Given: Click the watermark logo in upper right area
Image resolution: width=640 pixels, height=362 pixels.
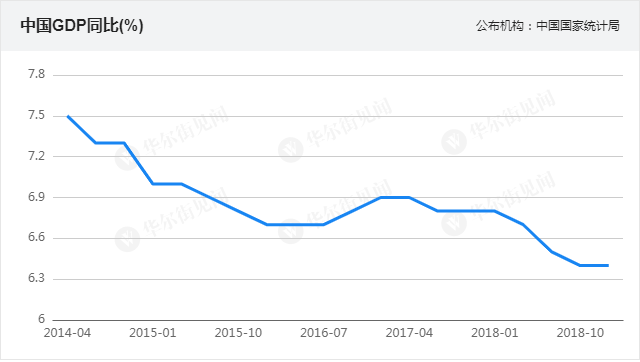Looking at the screenshot, I should click(x=454, y=142).
